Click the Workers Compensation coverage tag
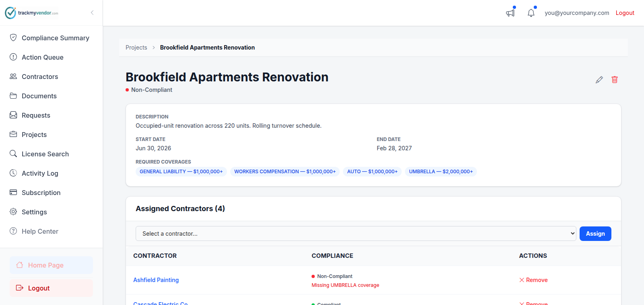 point(285,172)
